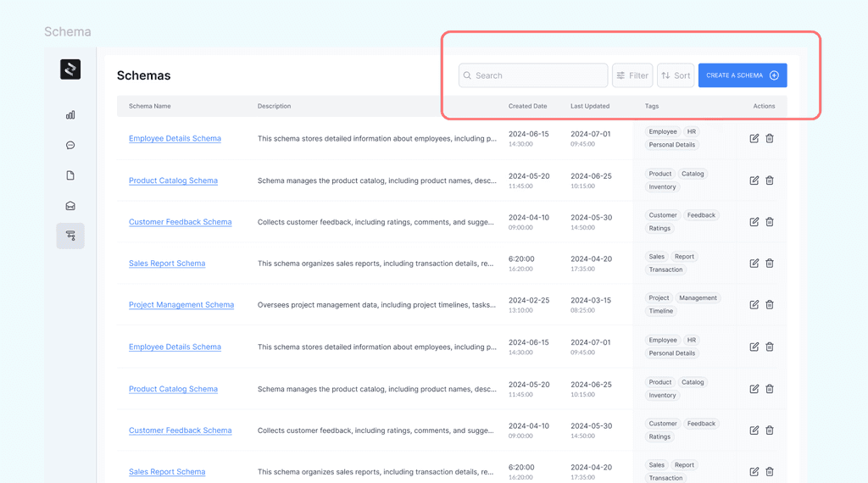The height and width of the screenshot is (483, 868).
Task: Edit the second Customer Feedback Schema row
Action: [754, 430]
